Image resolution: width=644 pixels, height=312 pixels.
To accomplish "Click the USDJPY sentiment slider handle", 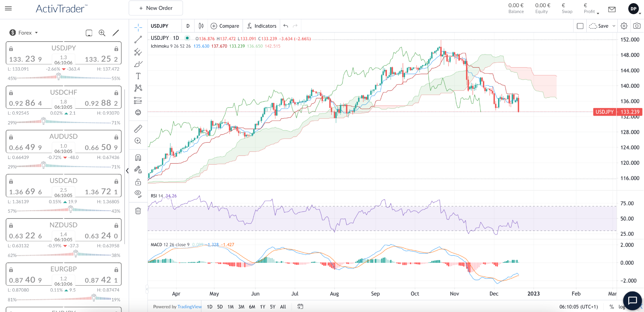I will point(58,76).
